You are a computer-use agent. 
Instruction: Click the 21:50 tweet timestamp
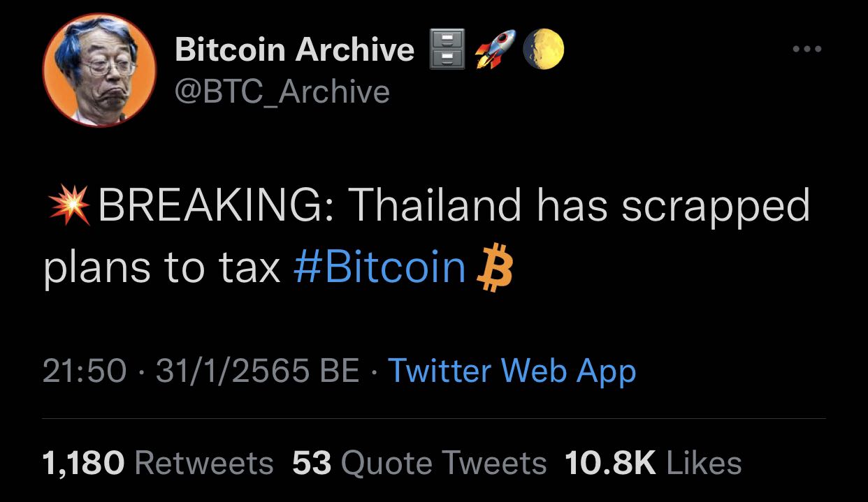point(85,370)
